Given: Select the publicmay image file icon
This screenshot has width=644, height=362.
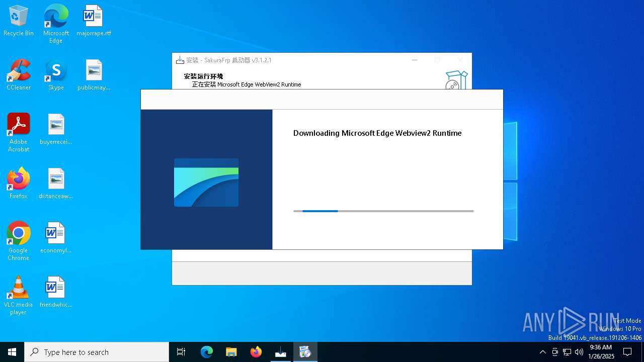Looking at the screenshot, I should click(94, 75).
